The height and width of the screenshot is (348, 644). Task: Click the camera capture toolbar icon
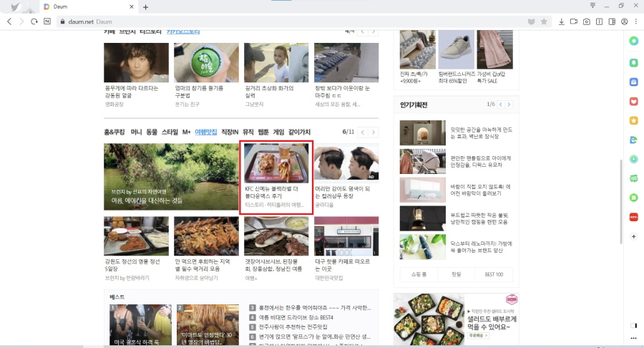(x=587, y=21)
